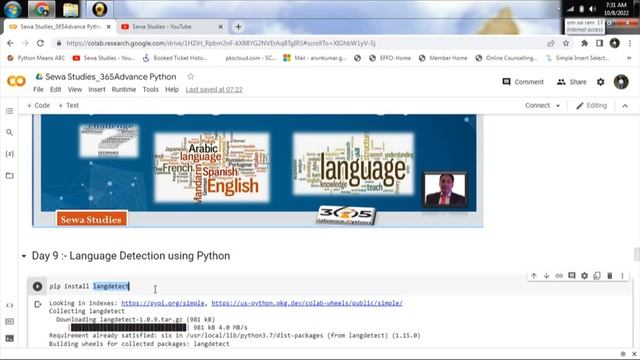The image size is (640, 360).
Task: Share this page from address bar
Action: pos(551,43)
